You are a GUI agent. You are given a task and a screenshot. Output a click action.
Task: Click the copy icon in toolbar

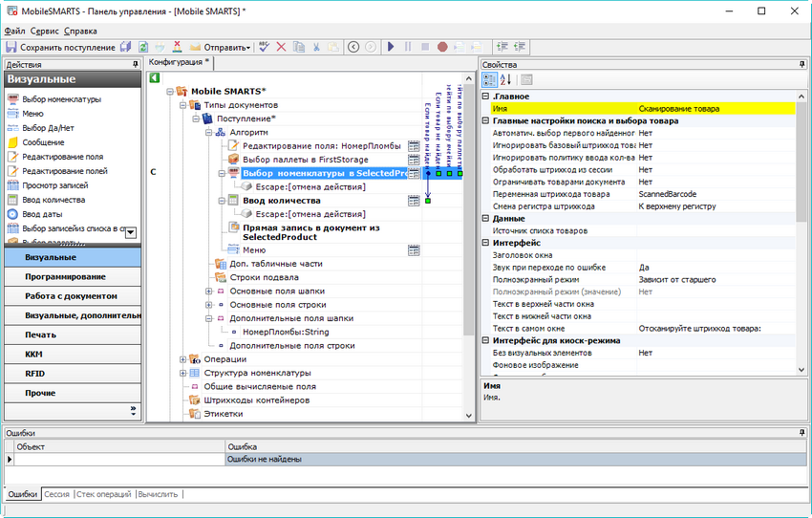click(299, 47)
